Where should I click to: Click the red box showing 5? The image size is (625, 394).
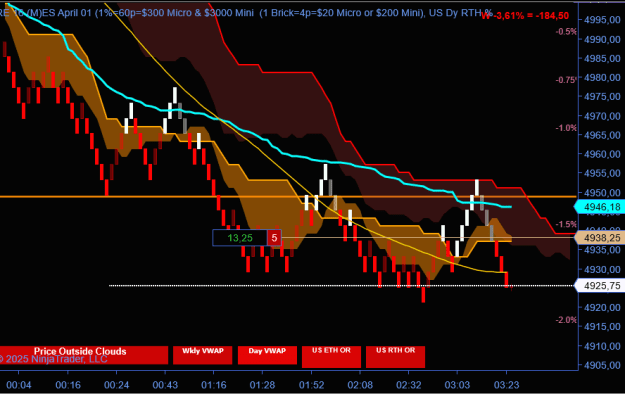click(274, 238)
